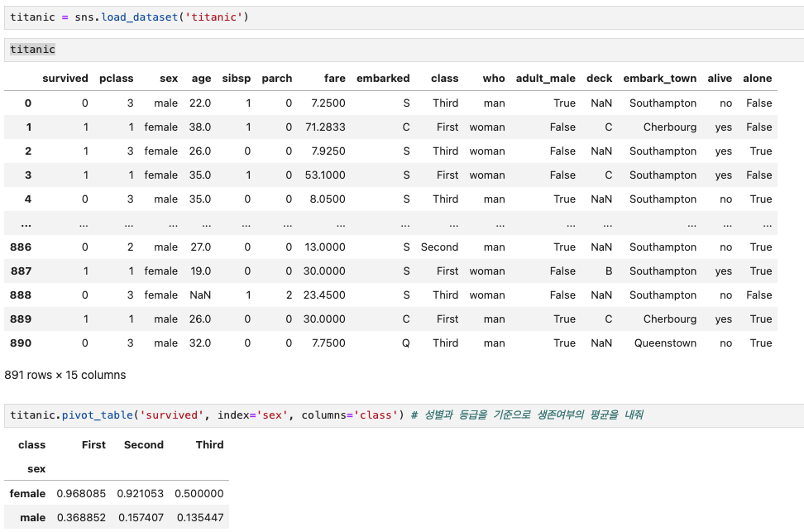The image size is (804, 532).
Task: Click 'First' pivot column header
Action: coord(93,445)
